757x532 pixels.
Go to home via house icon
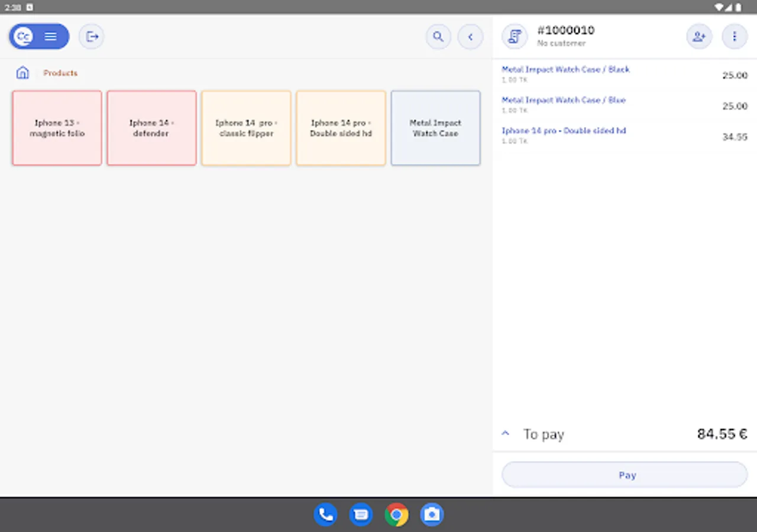coord(22,73)
